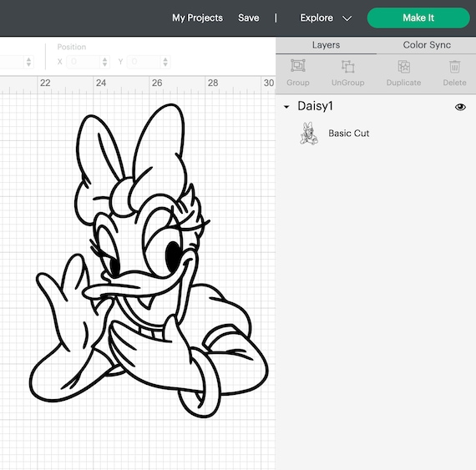Select the Daisy1 layer name

(x=315, y=106)
